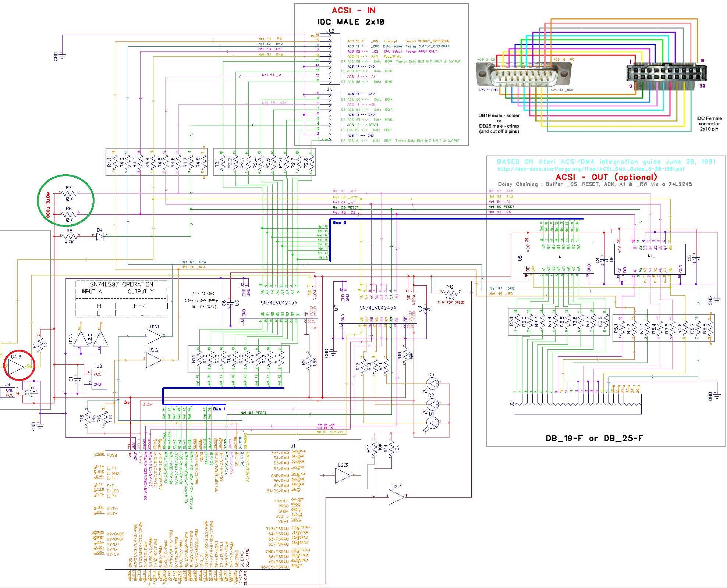Click the DB19 male connector photo
Image resolution: width=727 pixels, height=588 pixels.
click(x=523, y=74)
